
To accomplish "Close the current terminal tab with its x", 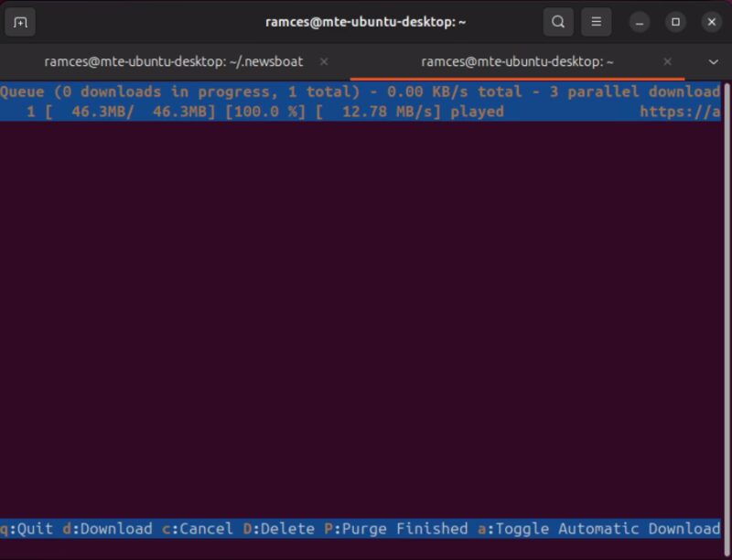I will point(667,61).
